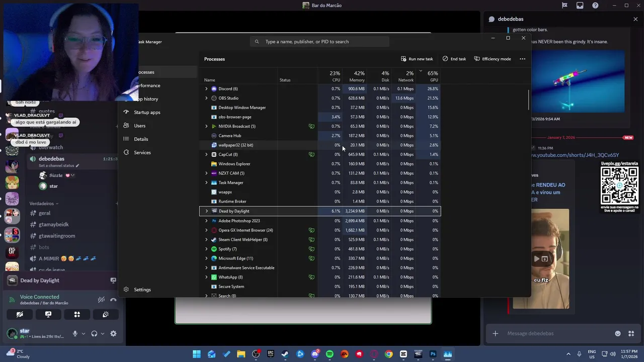Screen dimensions: 644x362
Task: Select wallpaper32 (32 bit) process
Action: 320,145
